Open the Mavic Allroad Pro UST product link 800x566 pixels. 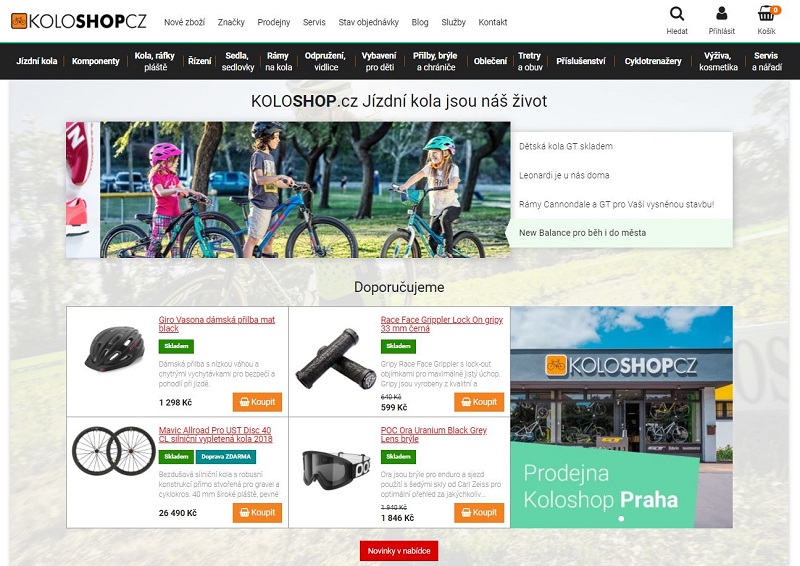215,434
